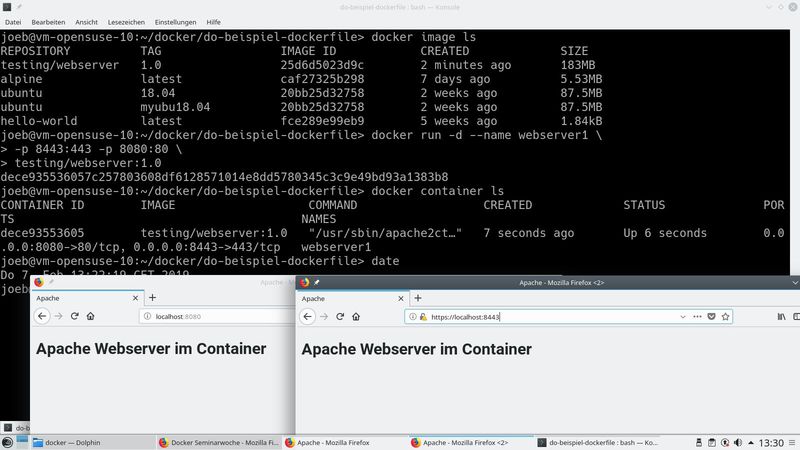
Task: Go back in the right Firefox window
Action: pyautogui.click(x=309, y=316)
